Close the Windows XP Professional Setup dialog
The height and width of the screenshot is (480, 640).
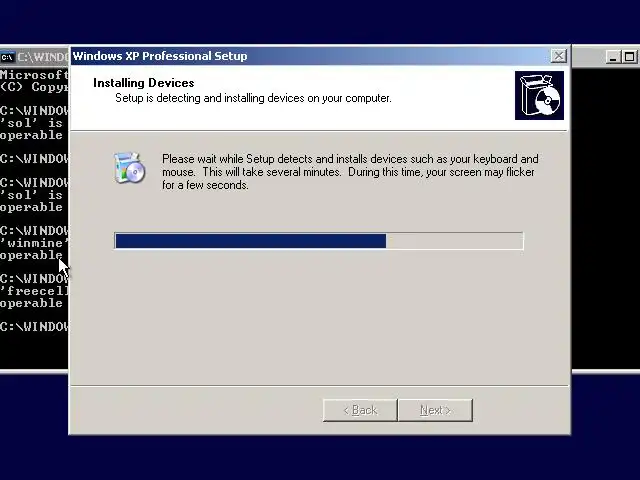pos(558,56)
